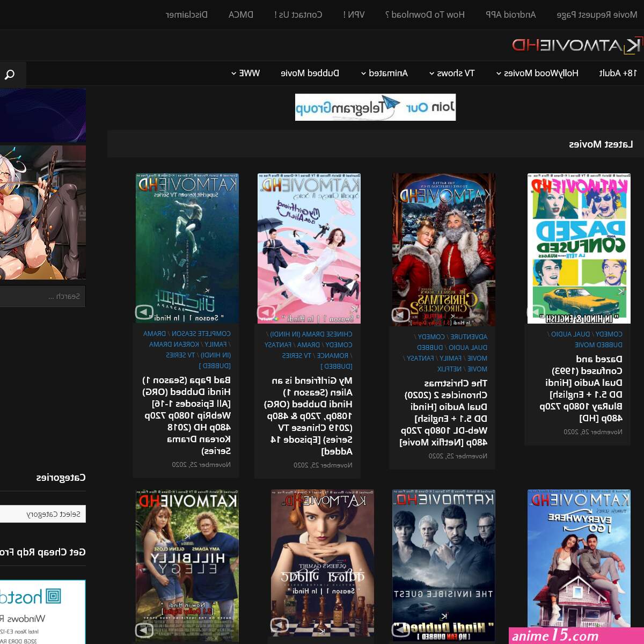Open Dazed and Confused (1993) title link
This screenshot has height=644, width=644.
click(581, 388)
